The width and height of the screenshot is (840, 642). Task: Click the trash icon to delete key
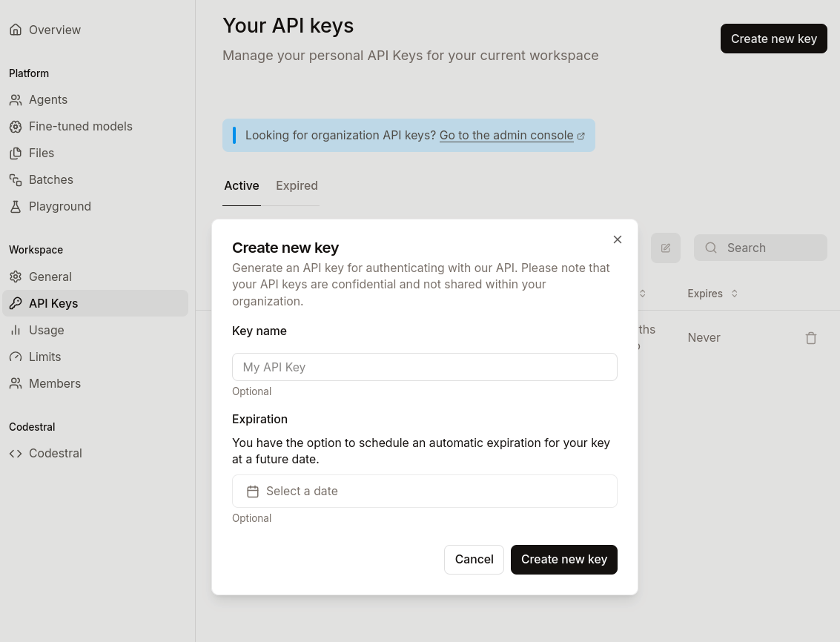coord(810,338)
